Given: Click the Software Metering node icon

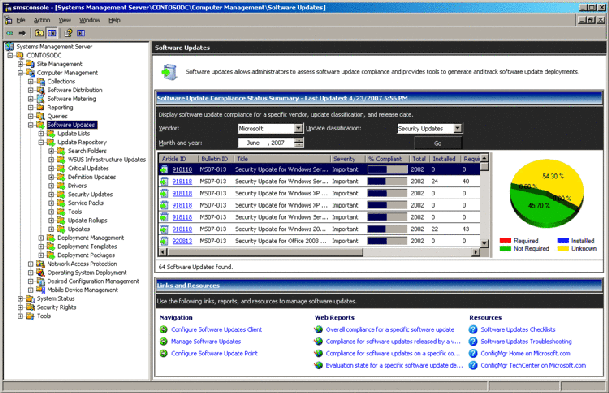Looking at the screenshot, I should pos(41,99).
